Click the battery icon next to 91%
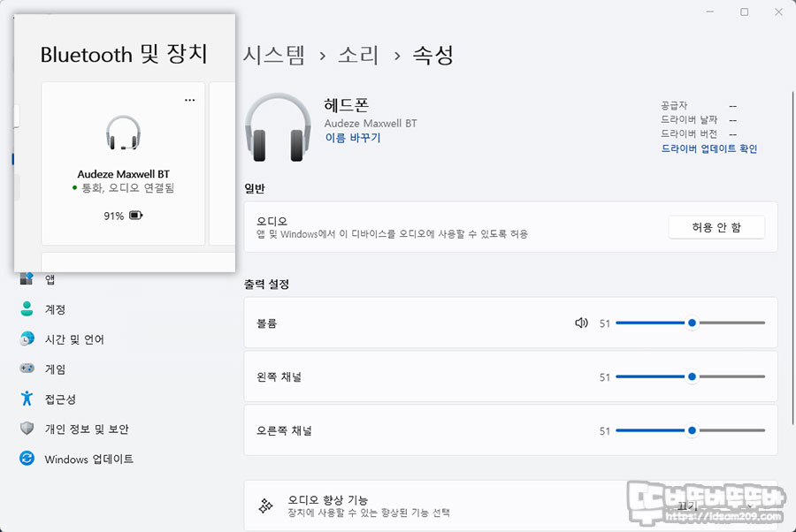Image resolution: width=796 pixels, height=532 pixels. tap(135, 216)
